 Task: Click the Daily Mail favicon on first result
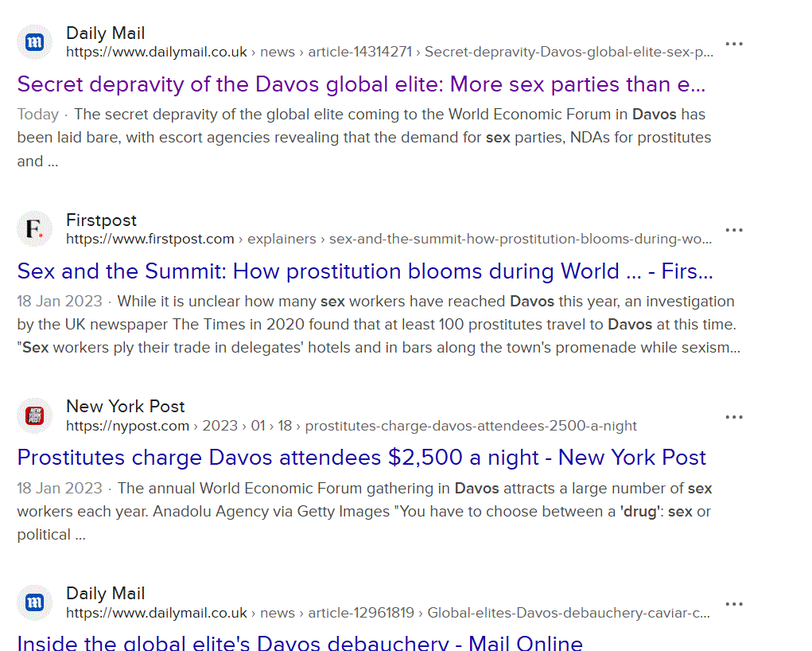pos(35,42)
